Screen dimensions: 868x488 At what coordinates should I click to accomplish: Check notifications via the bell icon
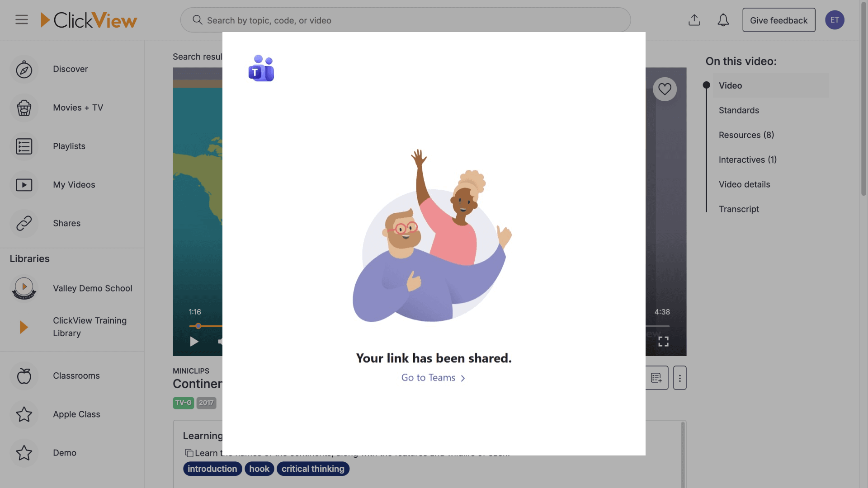click(723, 20)
